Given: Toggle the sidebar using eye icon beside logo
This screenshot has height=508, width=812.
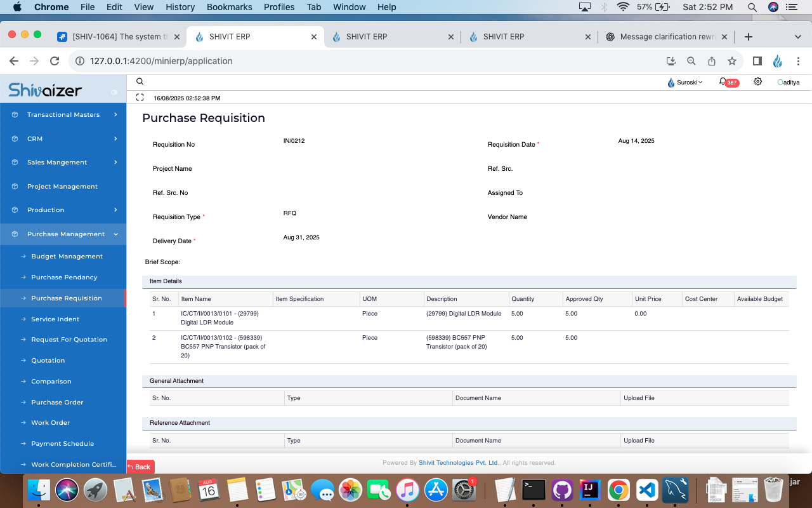Looking at the screenshot, I should pyautogui.click(x=114, y=92).
